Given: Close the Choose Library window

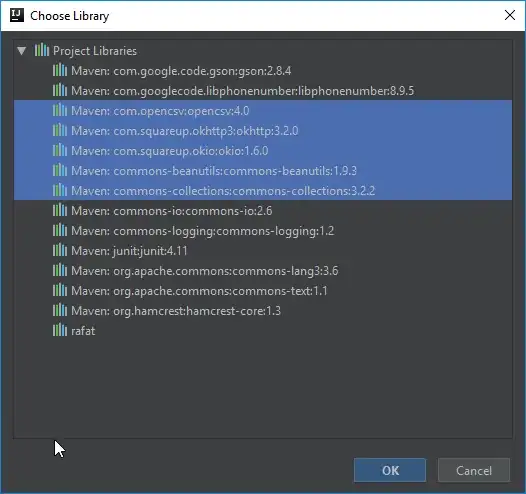Looking at the screenshot, I should point(510,15).
